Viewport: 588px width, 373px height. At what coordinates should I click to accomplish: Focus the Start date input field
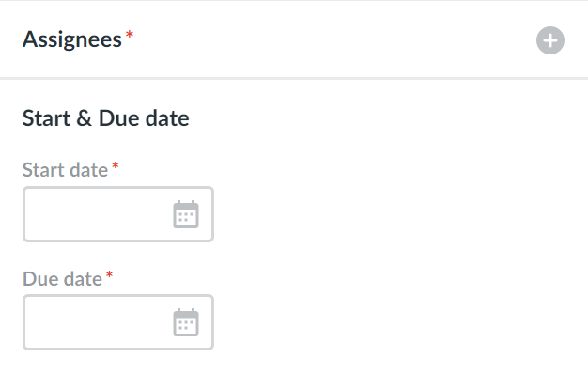118,214
